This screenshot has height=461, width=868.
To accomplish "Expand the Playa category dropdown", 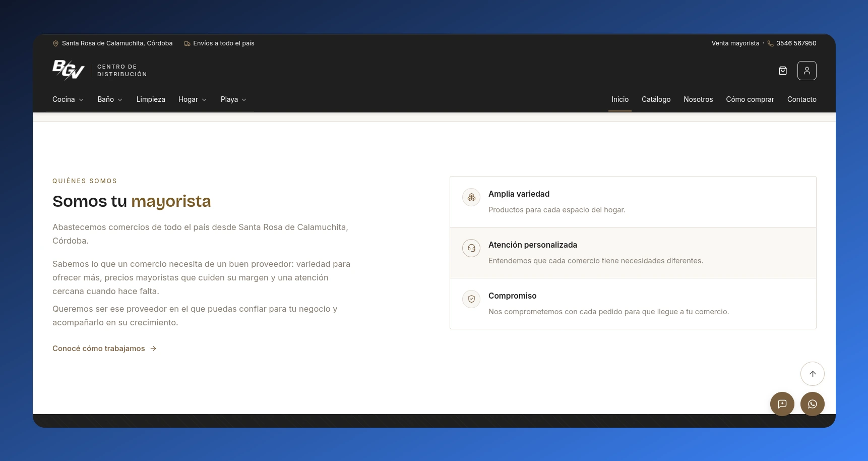I will point(234,99).
